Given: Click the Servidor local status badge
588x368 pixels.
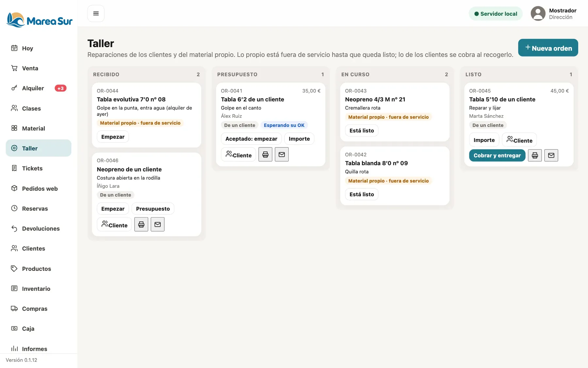Looking at the screenshot, I should [496, 14].
